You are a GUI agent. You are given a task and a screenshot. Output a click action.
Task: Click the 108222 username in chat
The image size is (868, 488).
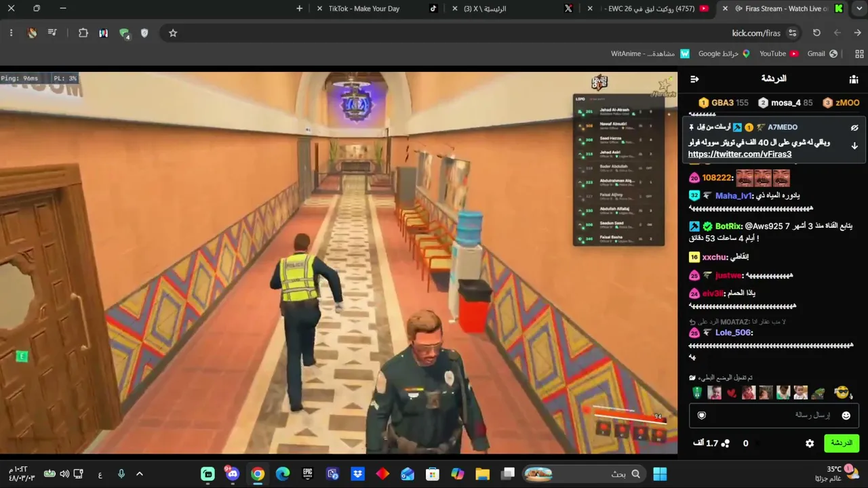coord(717,178)
